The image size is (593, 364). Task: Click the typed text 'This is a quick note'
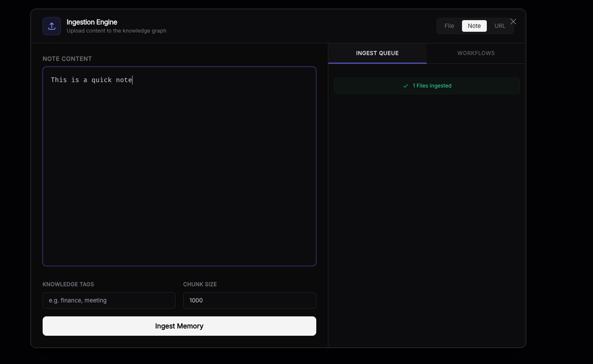[x=91, y=80]
